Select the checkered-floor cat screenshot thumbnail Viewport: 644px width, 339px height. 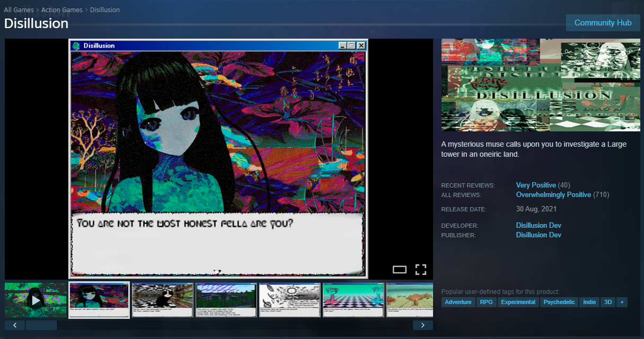tap(163, 300)
